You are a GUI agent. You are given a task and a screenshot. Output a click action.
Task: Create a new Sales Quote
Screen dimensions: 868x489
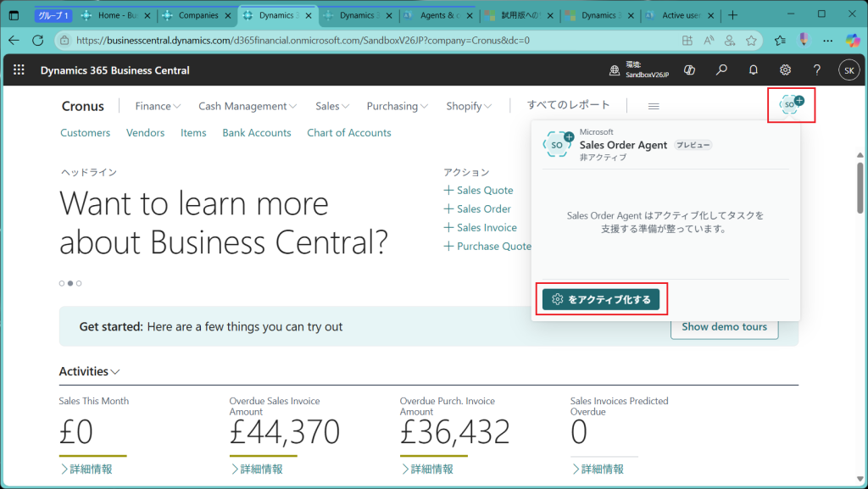click(x=478, y=191)
